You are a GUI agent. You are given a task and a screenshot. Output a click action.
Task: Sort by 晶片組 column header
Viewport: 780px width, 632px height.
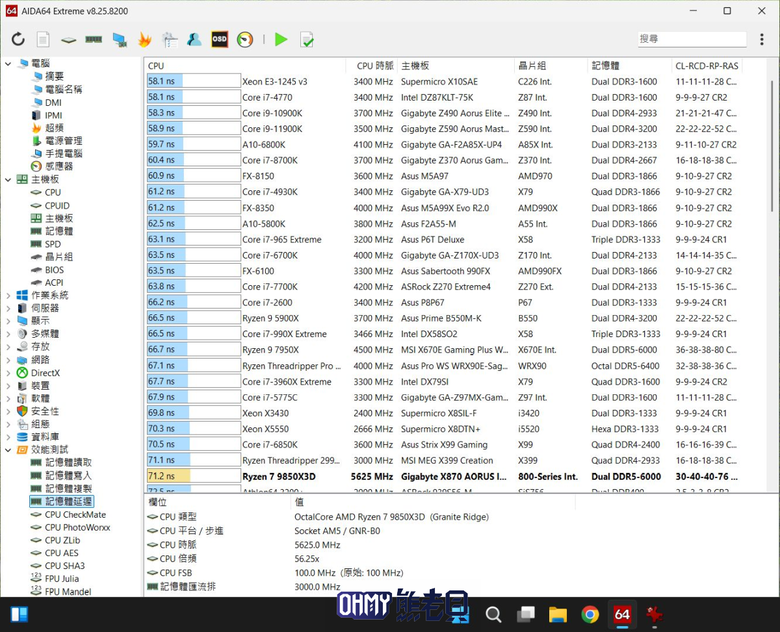pos(551,66)
